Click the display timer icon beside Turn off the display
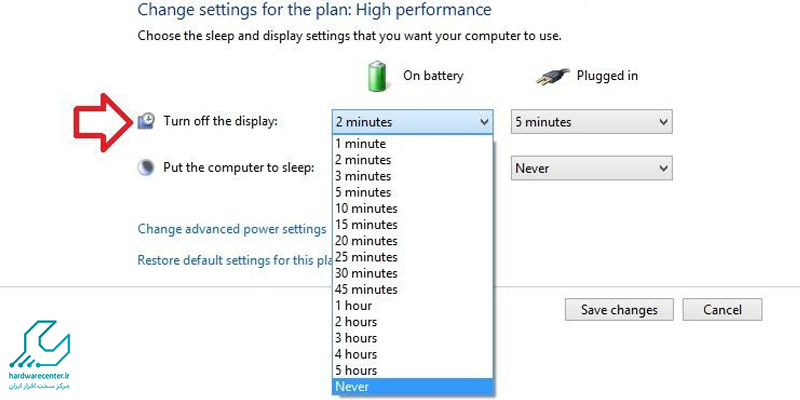This screenshot has width=800, height=400. coord(146,121)
